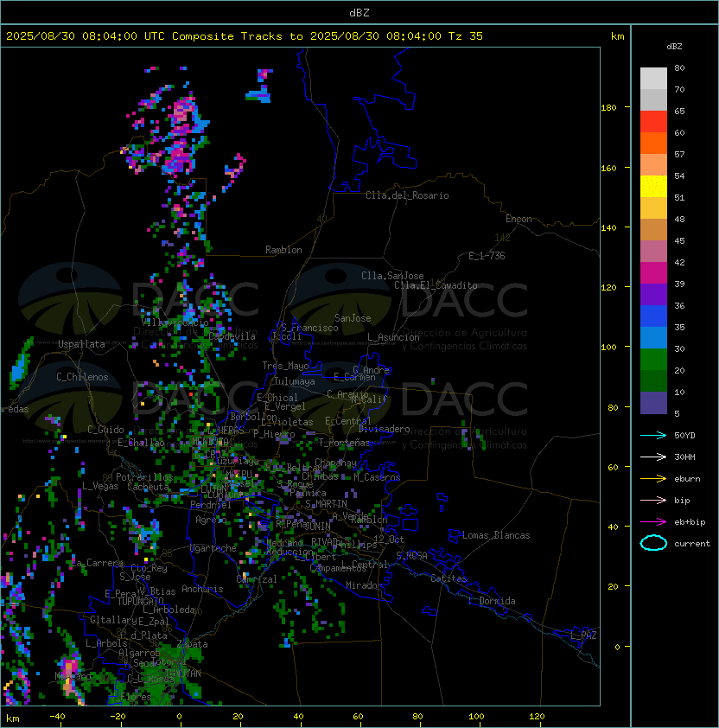Click the Divisadero map label
Image resolution: width=719 pixels, height=728 pixels.
coord(385,429)
